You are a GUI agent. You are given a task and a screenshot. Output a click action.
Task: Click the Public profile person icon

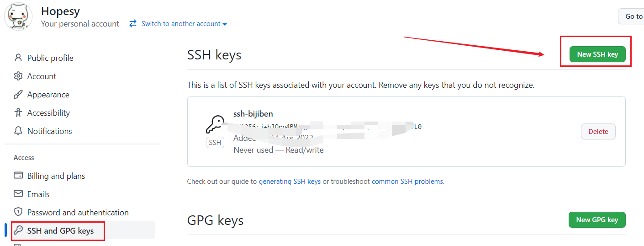pyautogui.click(x=18, y=58)
